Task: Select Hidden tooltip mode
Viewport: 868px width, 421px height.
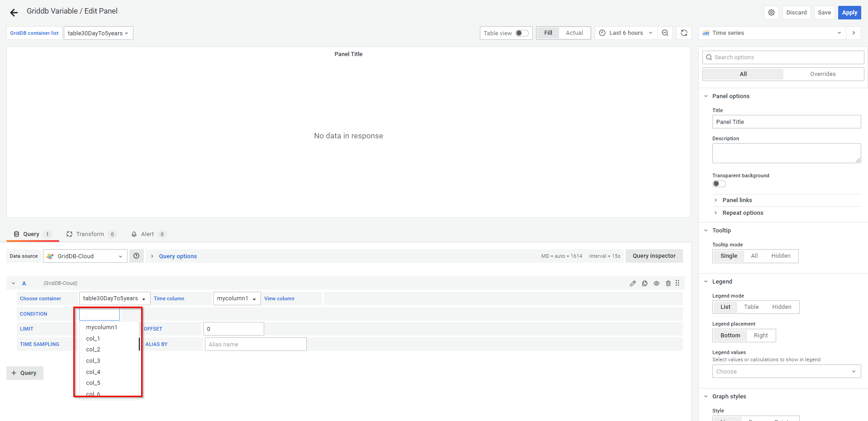Action: click(781, 256)
